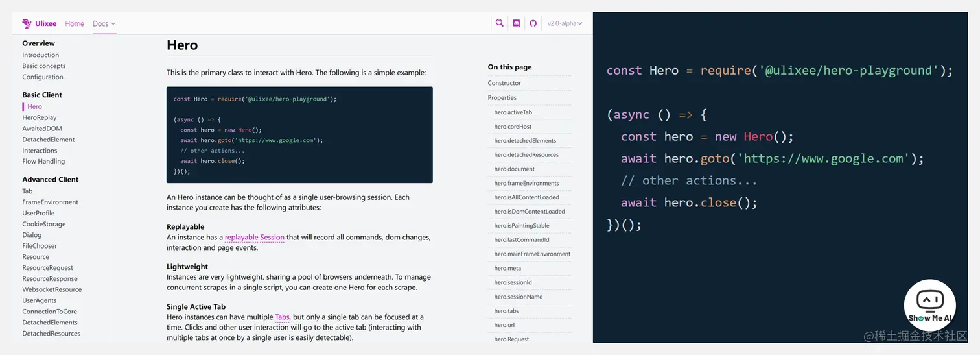This screenshot has height=355, width=980.
Task: Jump to hero.activeTab entry
Action: point(513,112)
